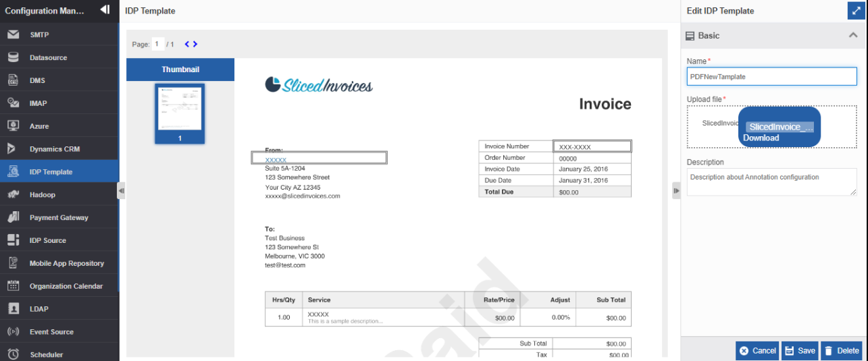Click the IMAP icon in the sidebar
The height and width of the screenshot is (361, 868).
click(13, 103)
